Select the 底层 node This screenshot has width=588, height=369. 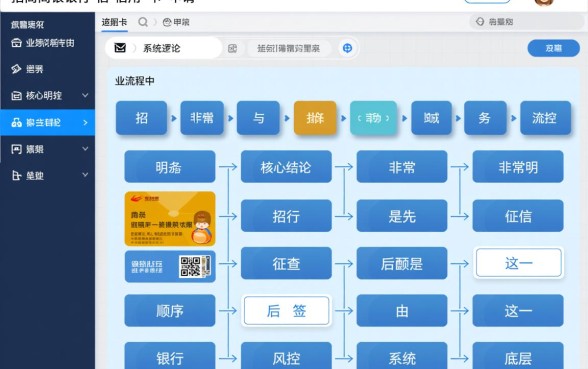point(518,356)
